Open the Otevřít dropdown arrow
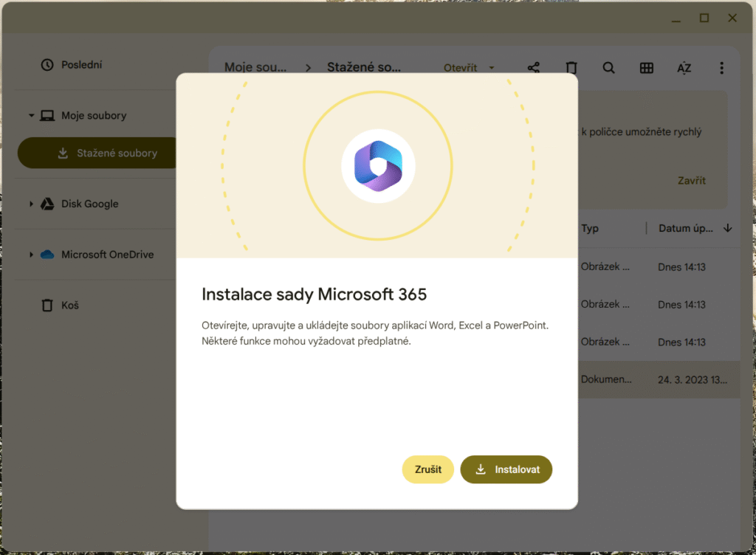The height and width of the screenshot is (555, 756). [492, 68]
